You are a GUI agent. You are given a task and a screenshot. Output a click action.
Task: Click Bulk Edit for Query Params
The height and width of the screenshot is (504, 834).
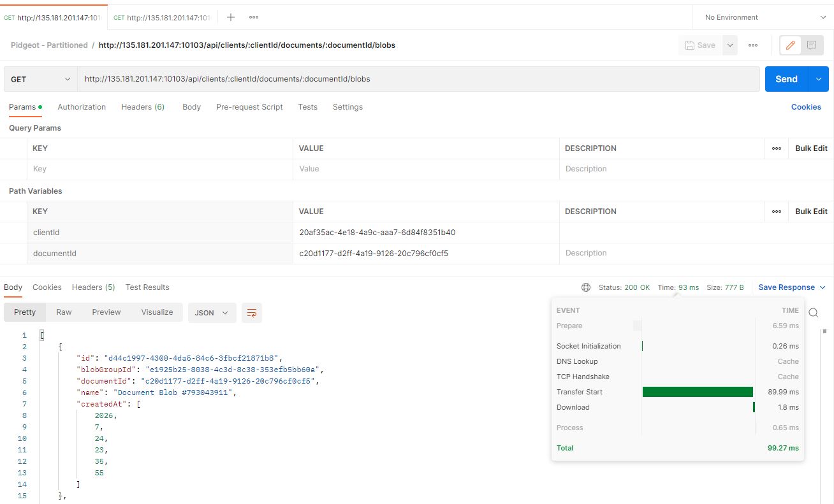(811, 148)
